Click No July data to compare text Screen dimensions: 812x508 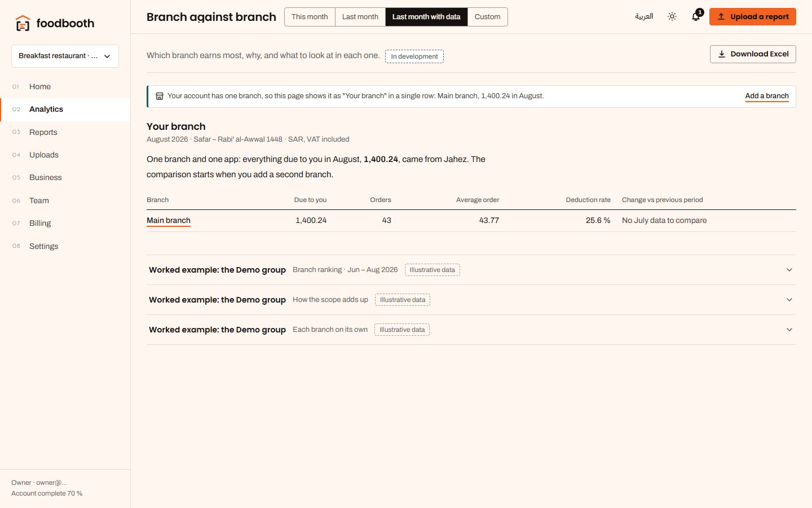(664, 221)
